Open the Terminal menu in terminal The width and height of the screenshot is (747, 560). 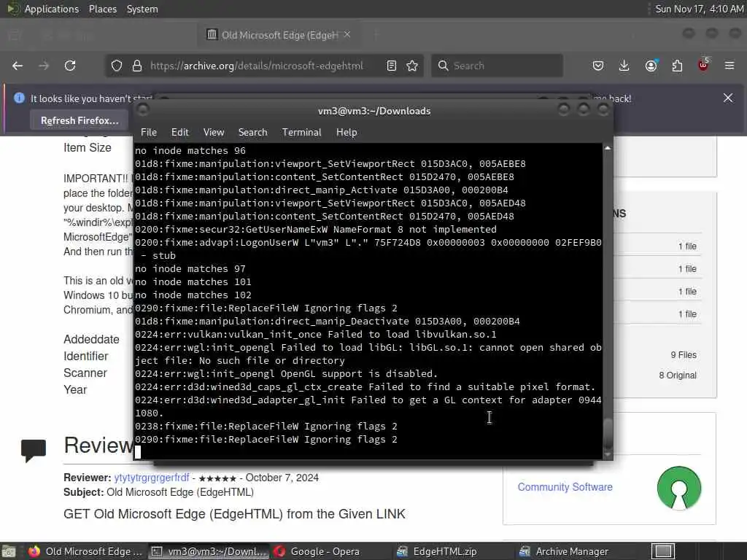[x=301, y=133]
